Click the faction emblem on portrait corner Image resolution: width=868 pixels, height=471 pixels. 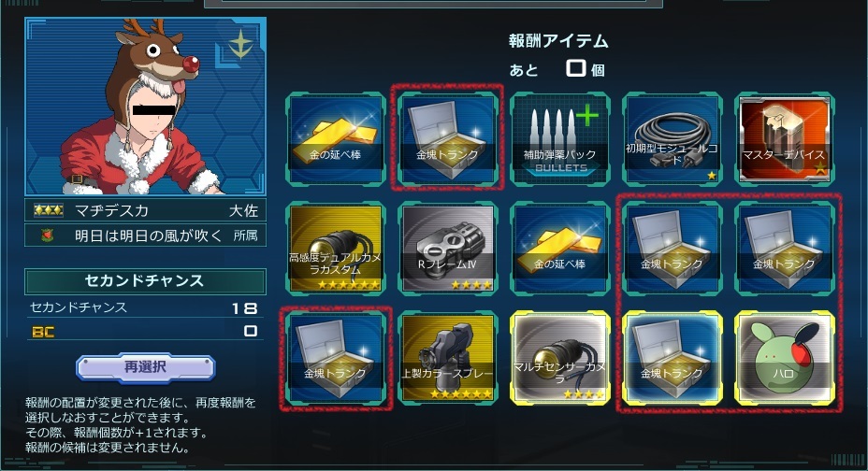[x=240, y=44]
